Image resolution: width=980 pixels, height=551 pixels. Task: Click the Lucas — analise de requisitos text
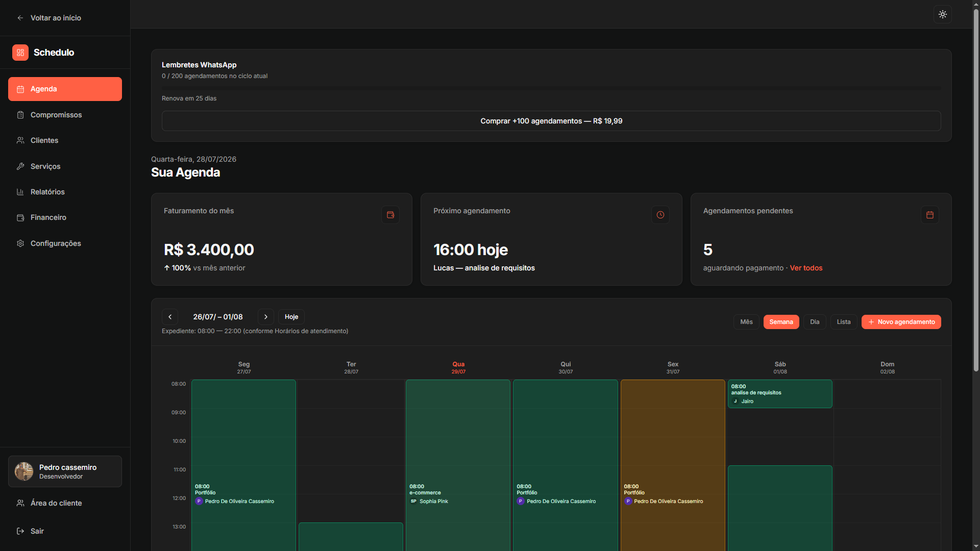coord(484,268)
